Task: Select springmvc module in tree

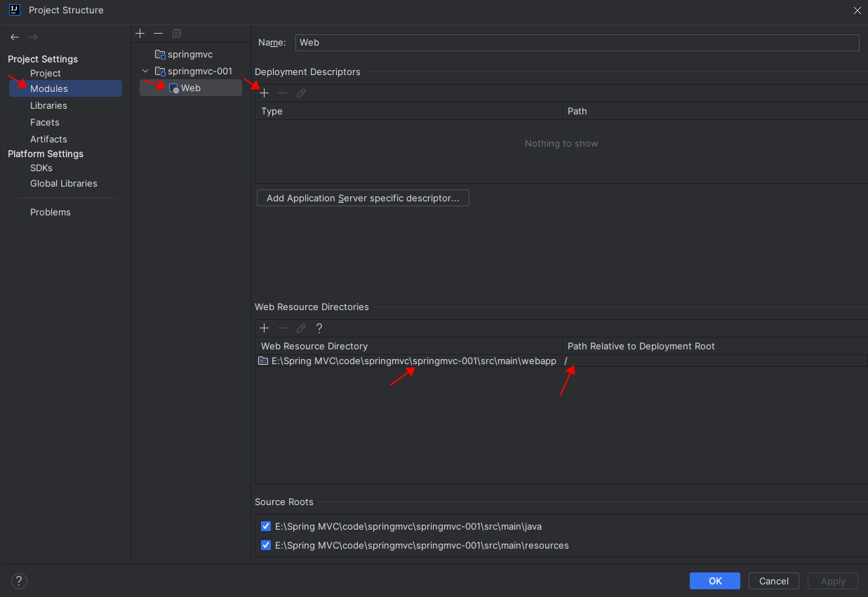Action: click(x=189, y=54)
